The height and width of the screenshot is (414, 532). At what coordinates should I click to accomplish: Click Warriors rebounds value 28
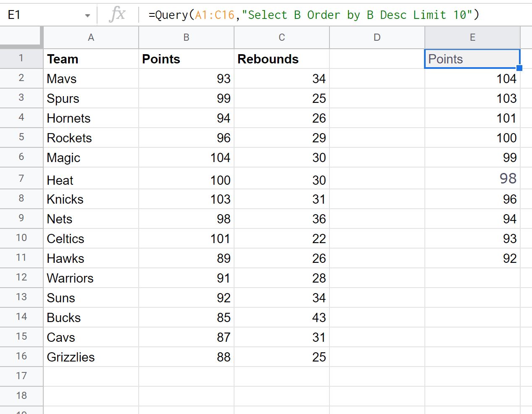tap(282, 278)
